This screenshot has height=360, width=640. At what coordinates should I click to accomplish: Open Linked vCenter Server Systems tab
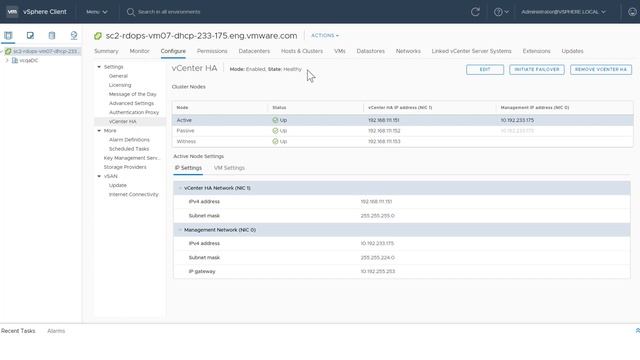point(471,51)
